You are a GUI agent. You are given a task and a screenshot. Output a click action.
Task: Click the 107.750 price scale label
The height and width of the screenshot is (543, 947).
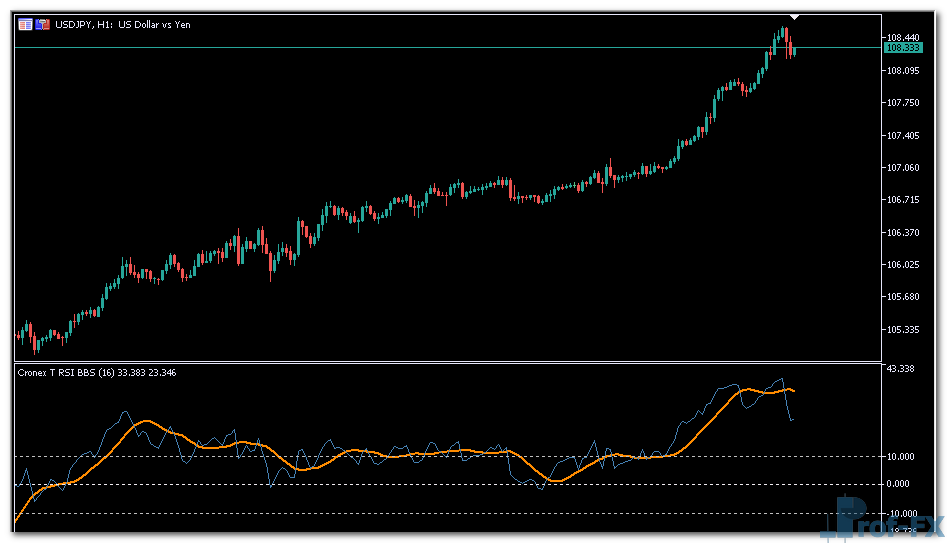tap(903, 103)
